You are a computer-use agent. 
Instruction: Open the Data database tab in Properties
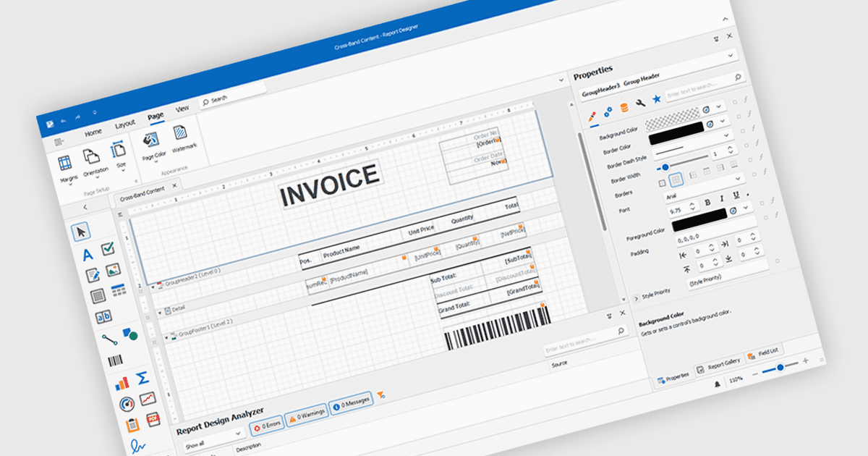624,108
